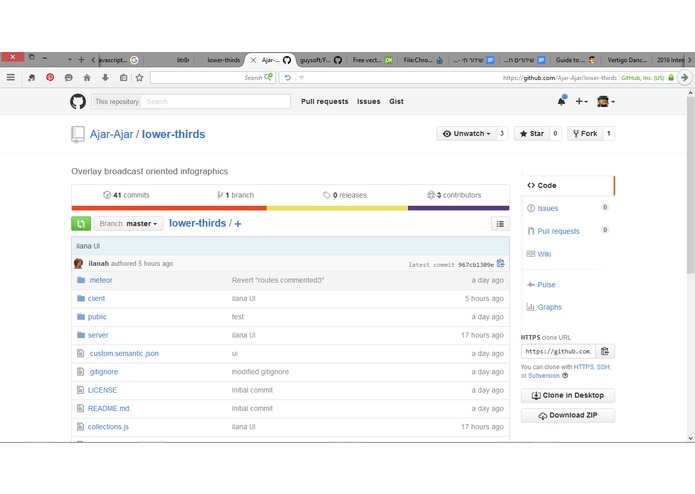View the 1 branch link
This screenshot has width=695, height=494.
pyautogui.click(x=235, y=195)
